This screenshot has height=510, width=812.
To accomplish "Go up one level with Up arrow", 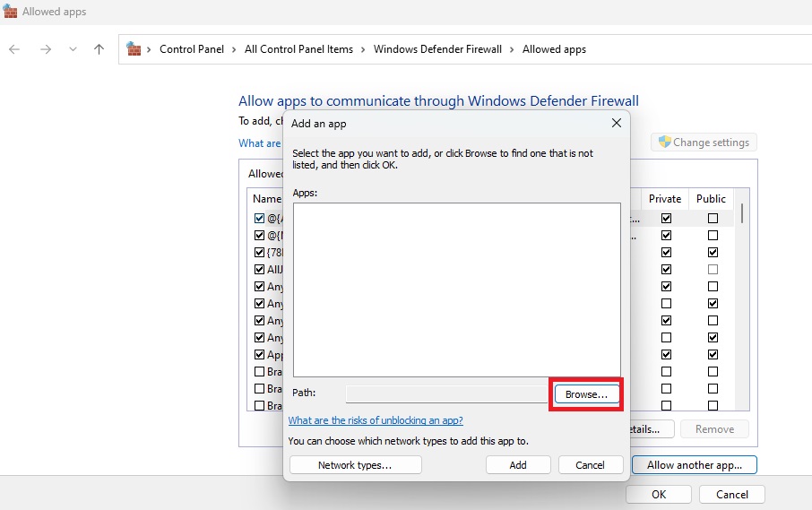I will click(99, 49).
